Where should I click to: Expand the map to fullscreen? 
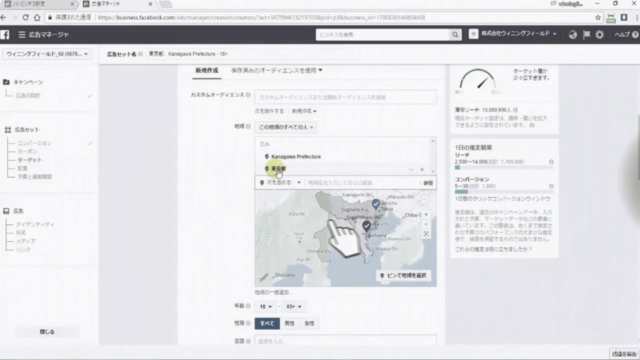pos(426,234)
